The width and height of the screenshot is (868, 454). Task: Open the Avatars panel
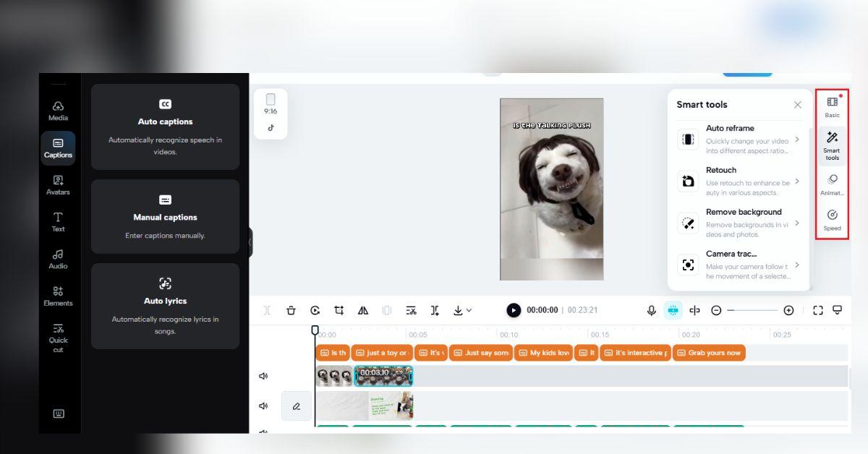58,184
